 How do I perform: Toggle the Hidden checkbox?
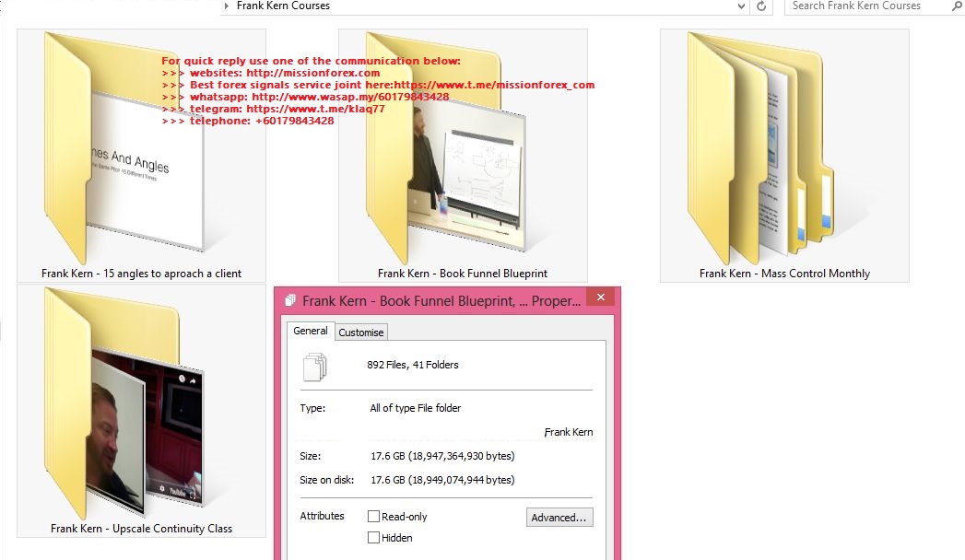pyautogui.click(x=373, y=537)
